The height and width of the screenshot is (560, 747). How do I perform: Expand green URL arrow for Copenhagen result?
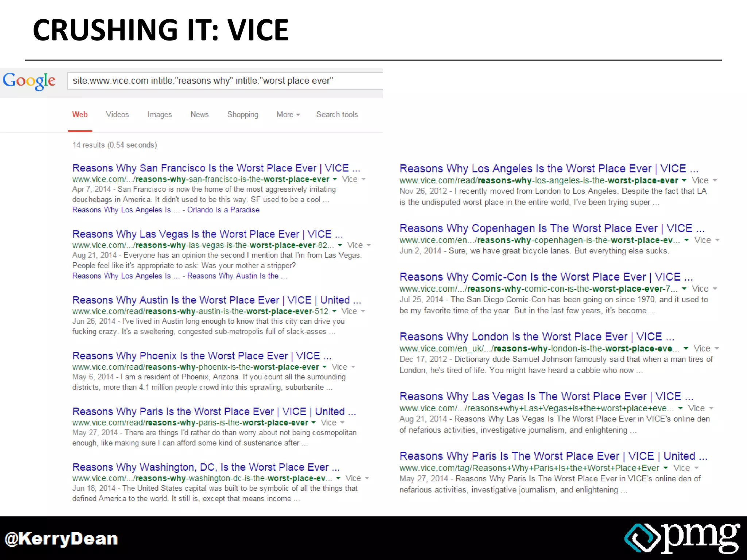tap(686, 240)
